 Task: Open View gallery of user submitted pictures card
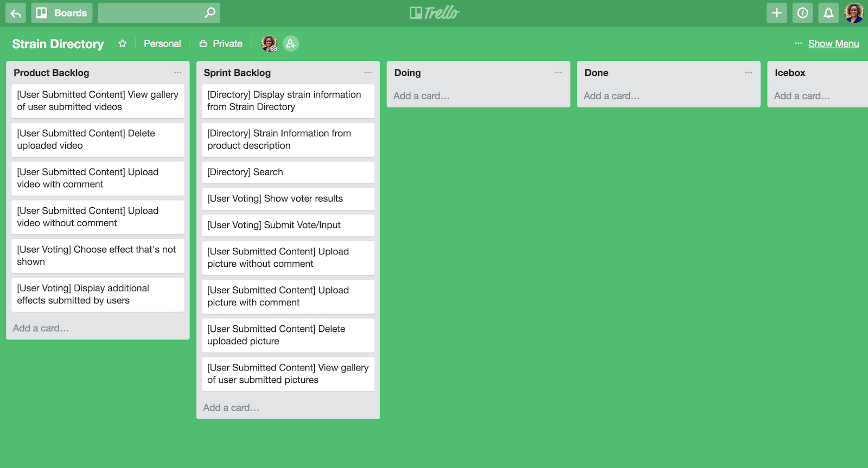288,374
